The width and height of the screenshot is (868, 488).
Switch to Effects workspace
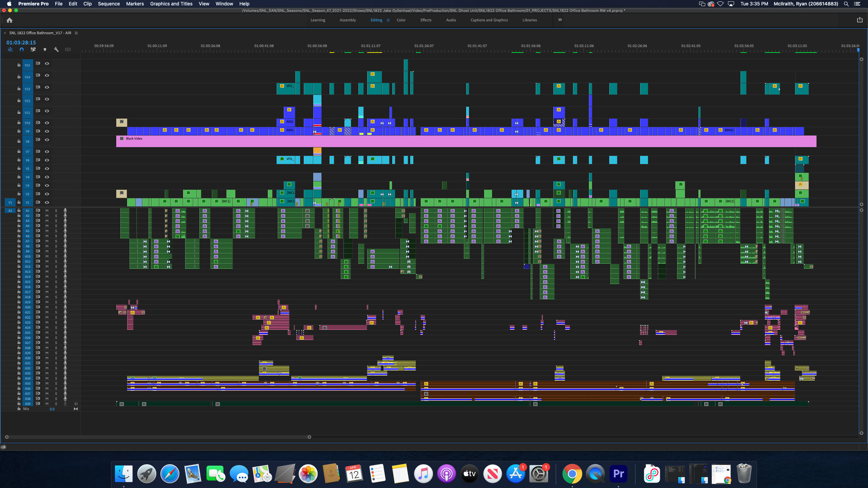coord(426,20)
